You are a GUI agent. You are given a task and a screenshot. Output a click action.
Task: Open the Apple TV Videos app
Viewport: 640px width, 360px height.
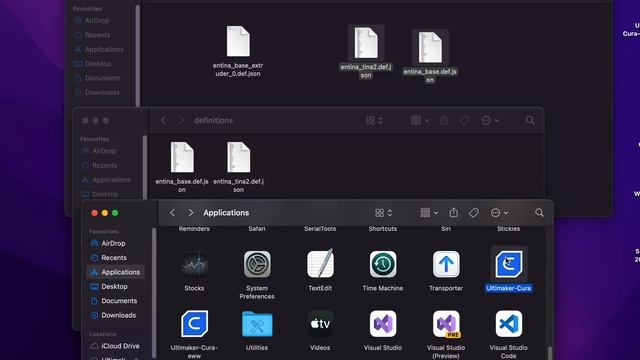(320, 324)
